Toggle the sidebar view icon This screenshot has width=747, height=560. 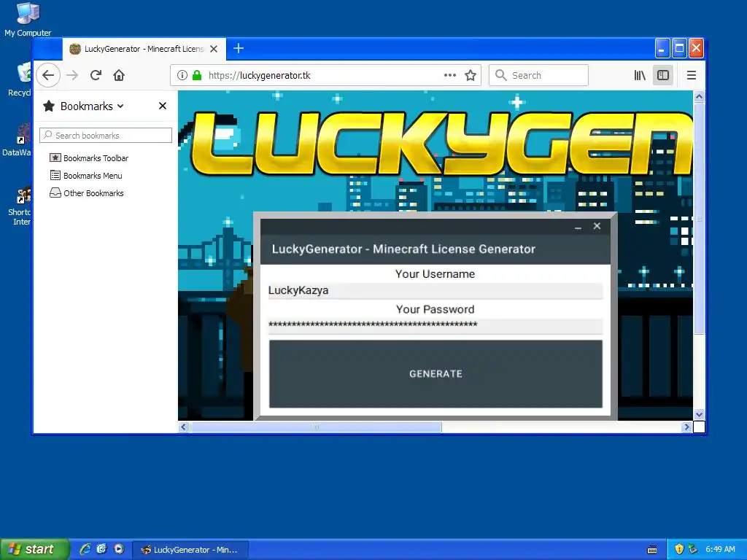(663, 75)
